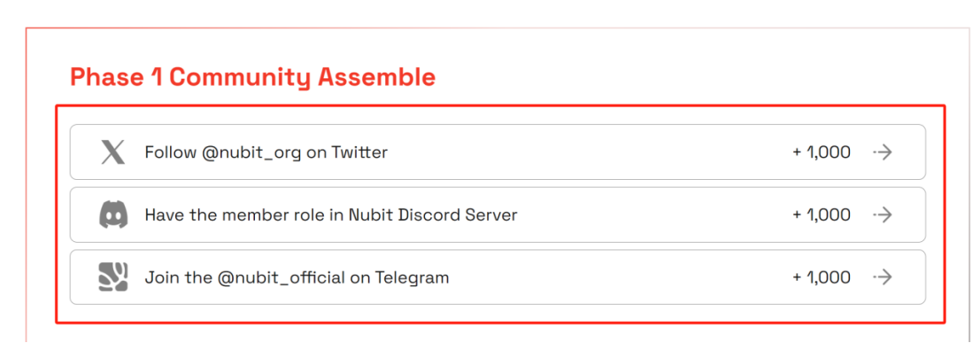Click the Telegram task logo icon
The height and width of the screenshot is (343, 980).
click(x=113, y=277)
